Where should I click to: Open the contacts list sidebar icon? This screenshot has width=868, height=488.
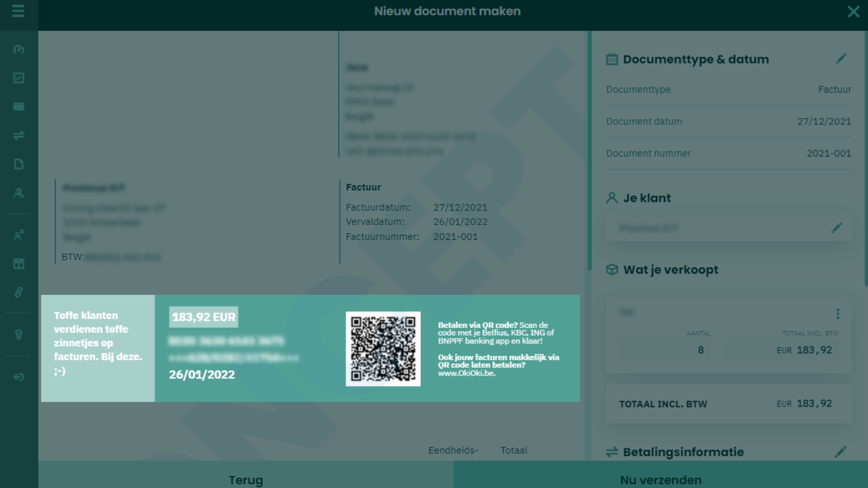[x=19, y=235]
